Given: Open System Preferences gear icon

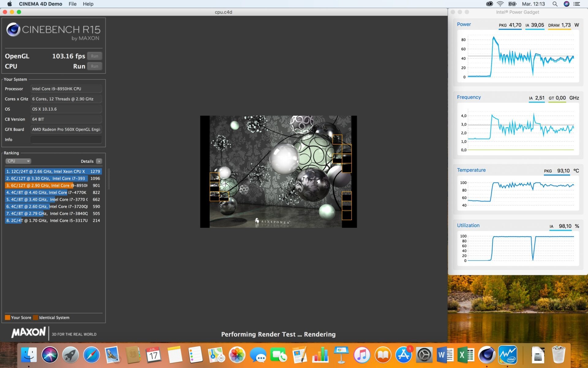Looking at the screenshot, I should point(424,355).
